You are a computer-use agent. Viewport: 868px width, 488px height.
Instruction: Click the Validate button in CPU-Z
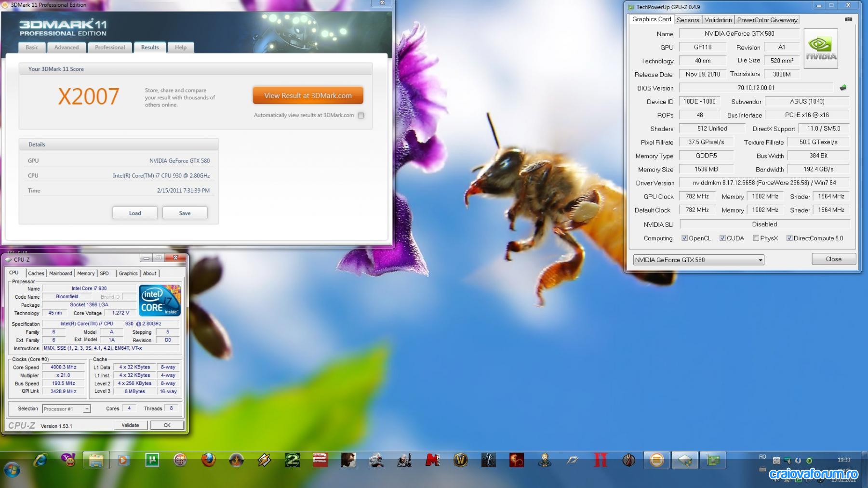130,425
